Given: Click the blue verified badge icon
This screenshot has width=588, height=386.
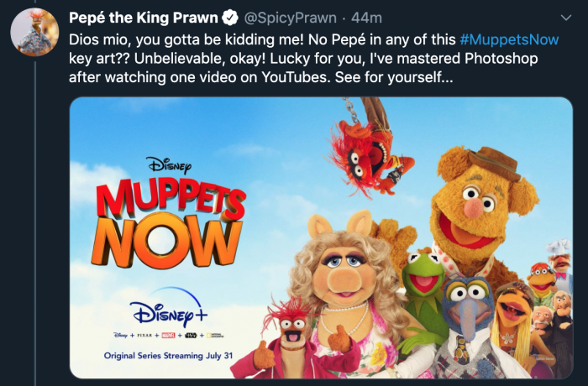Looking at the screenshot, I should [x=230, y=18].
